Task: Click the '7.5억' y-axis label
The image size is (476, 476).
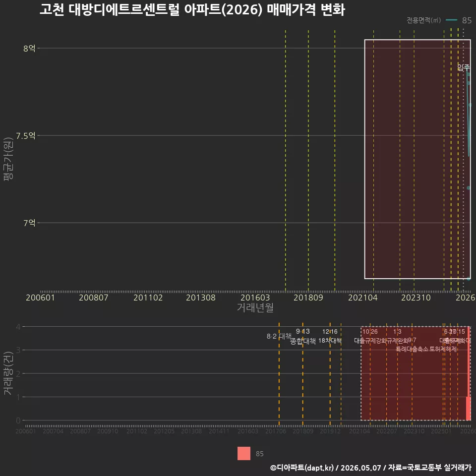Action: click(26, 136)
